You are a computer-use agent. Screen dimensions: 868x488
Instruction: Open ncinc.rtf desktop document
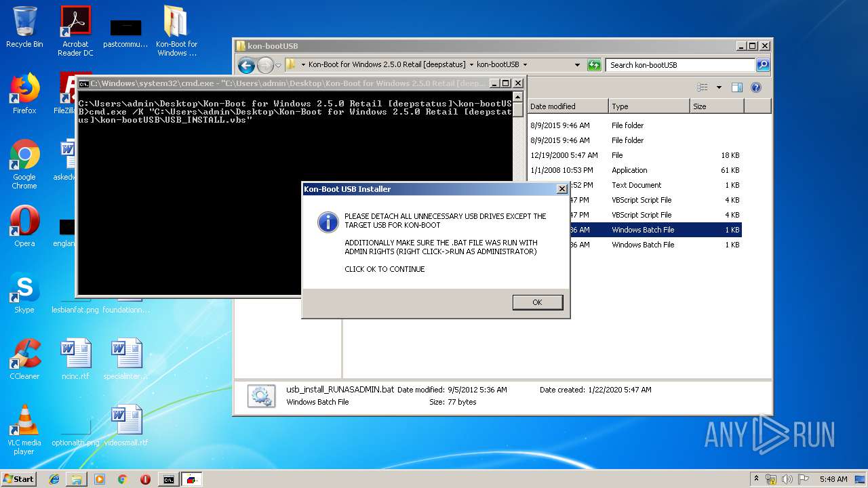[75, 359]
